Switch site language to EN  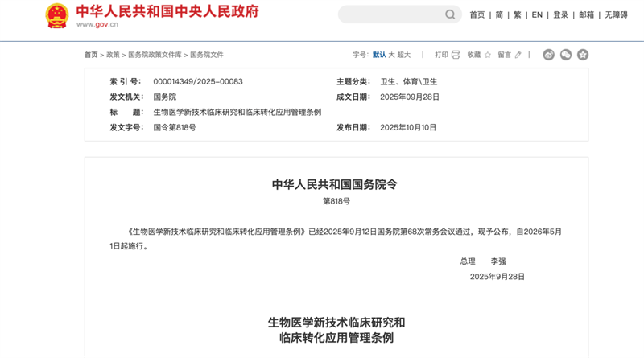point(537,14)
